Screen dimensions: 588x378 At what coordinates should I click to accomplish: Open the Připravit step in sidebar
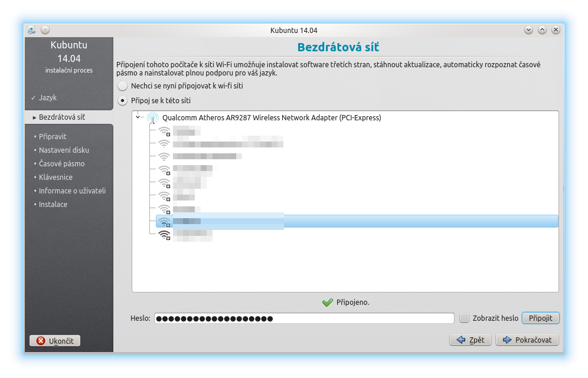[x=53, y=137]
